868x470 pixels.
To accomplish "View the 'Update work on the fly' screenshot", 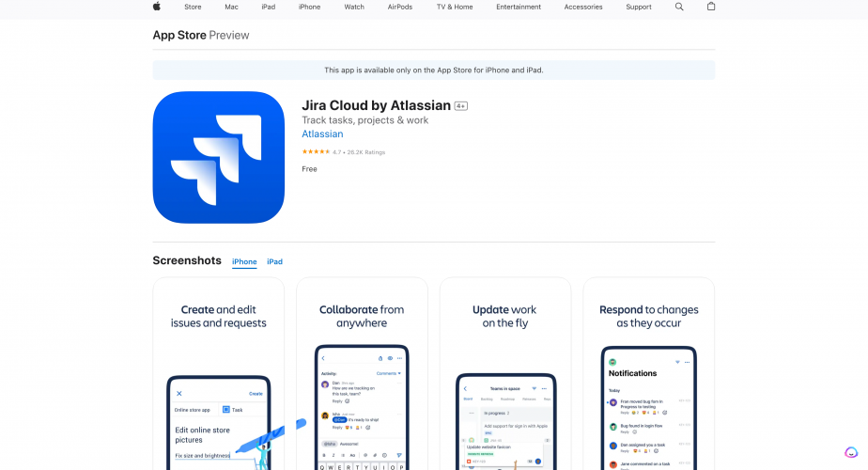I will pos(505,373).
